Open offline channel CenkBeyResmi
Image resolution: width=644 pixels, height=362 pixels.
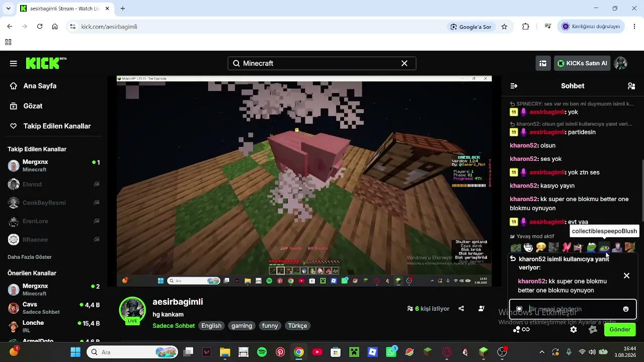(x=53, y=203)
